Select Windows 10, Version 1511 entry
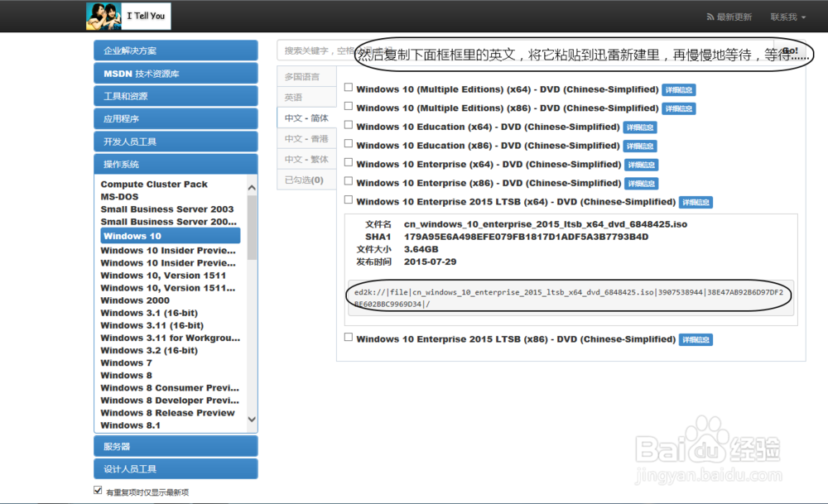 tap(163, 276)
